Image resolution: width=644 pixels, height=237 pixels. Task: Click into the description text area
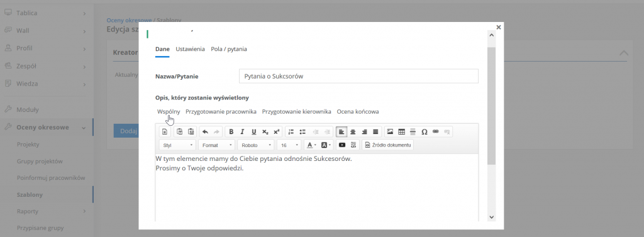tap(317, 187)
